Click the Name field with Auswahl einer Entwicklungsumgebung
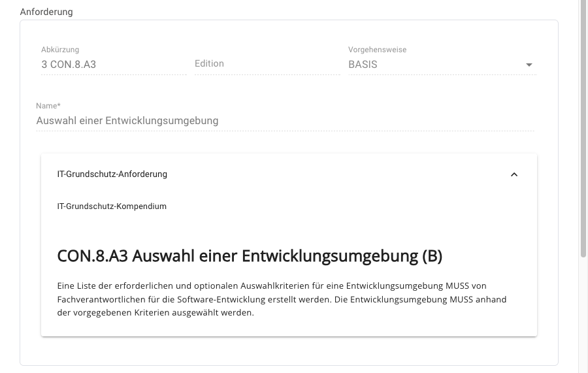The height and width of the screenshot is (373, 588). 285,121
